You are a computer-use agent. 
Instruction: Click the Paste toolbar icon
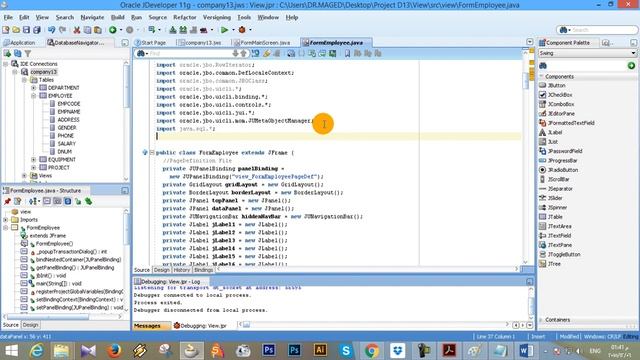tap(98, 30)
